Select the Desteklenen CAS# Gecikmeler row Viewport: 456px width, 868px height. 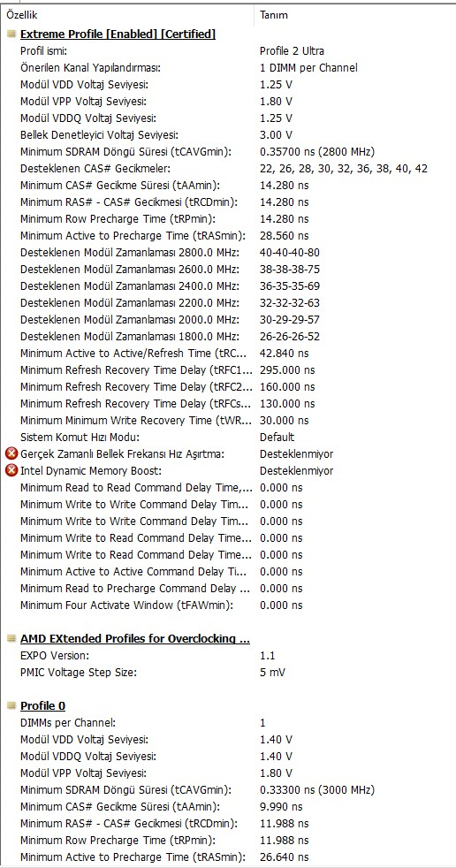[228, 168]
